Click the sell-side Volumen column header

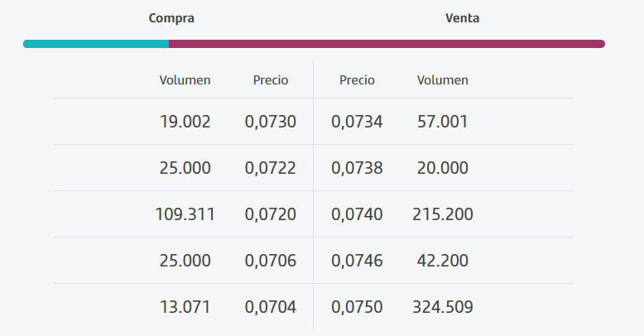443,79
